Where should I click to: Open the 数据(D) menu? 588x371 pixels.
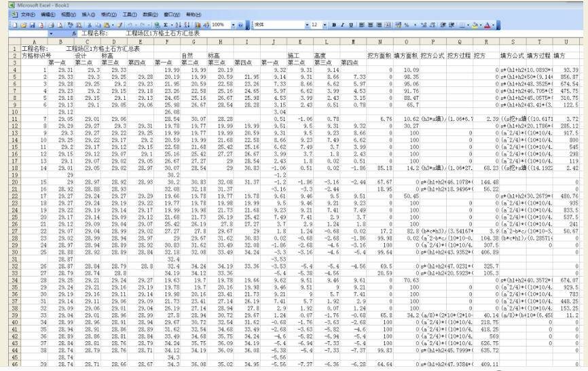[150, 15]
